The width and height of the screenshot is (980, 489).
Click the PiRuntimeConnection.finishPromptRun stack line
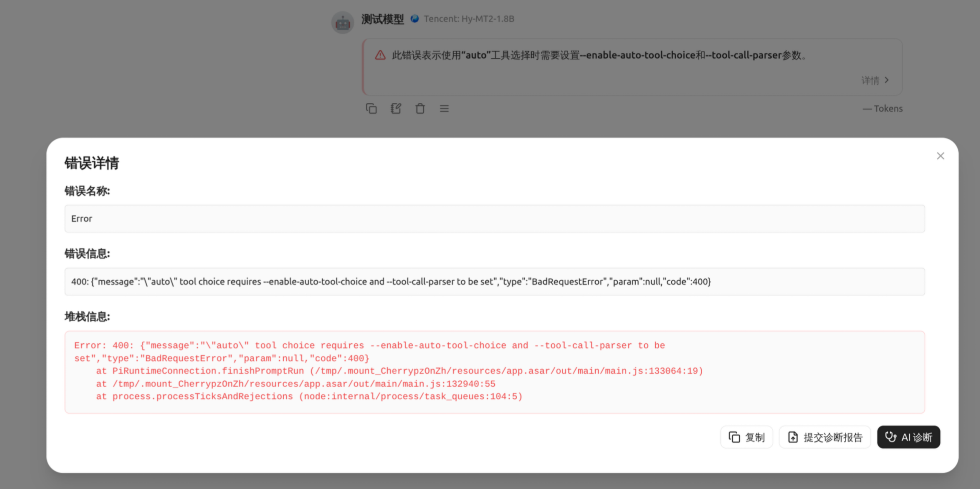[x=400, y=371]
